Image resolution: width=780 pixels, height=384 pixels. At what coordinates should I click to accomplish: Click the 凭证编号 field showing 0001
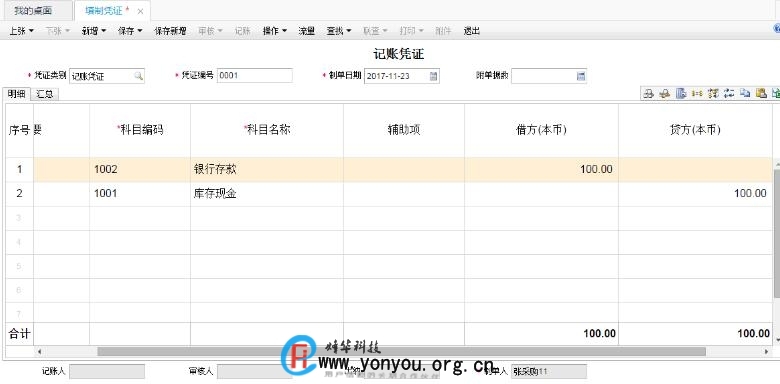255,76
